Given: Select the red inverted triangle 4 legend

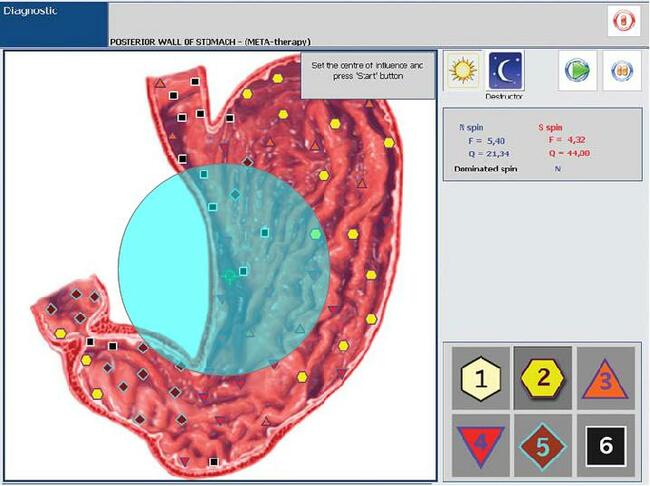Looking at the screenshot, I should (481, 440).
